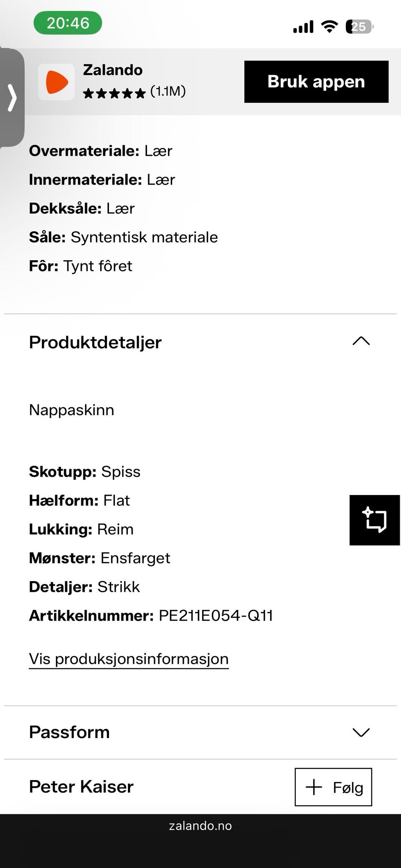Expand the Passform chevron
Image resolution: width=401 pixels, height=868 pixels.
point(361,732)
